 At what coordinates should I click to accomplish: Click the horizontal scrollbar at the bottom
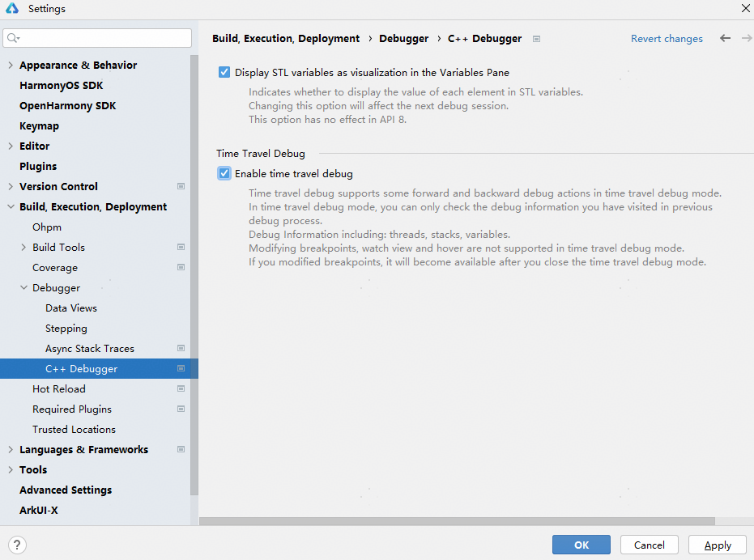(x=457, y=521)
